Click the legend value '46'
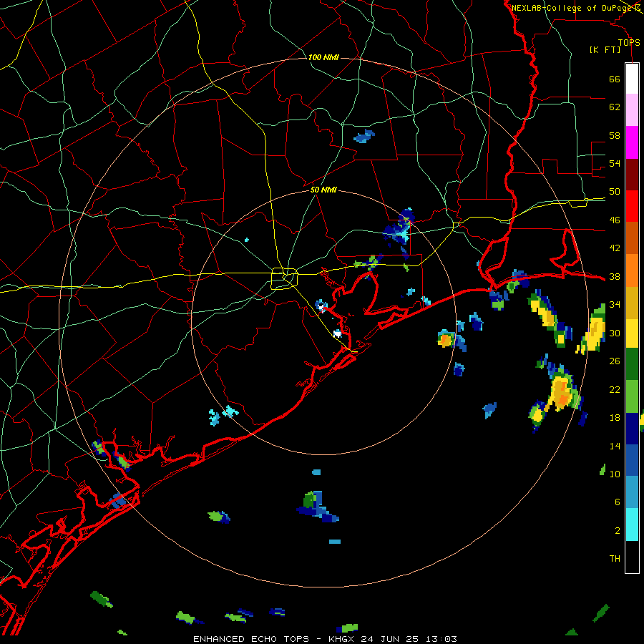Image resolution: width=644 pixels, height=644 pixels. 615,220
